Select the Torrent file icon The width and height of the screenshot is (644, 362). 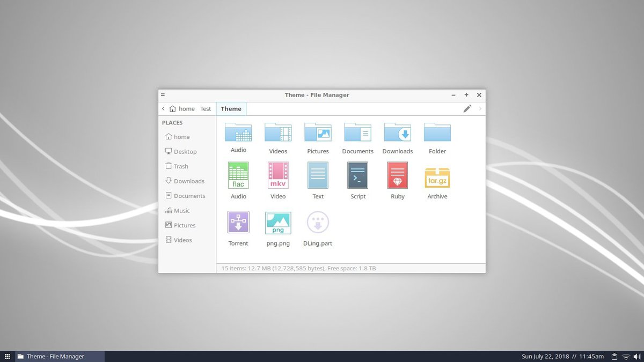238,222
